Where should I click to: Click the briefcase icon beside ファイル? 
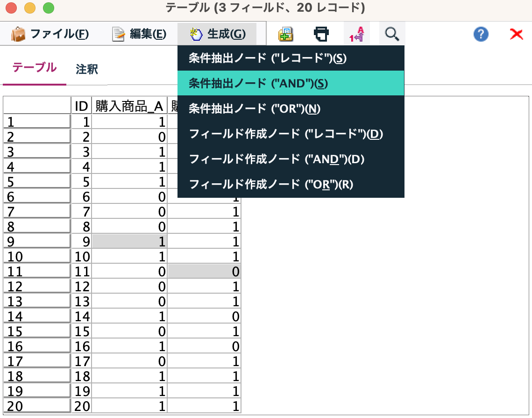point(17,33)
